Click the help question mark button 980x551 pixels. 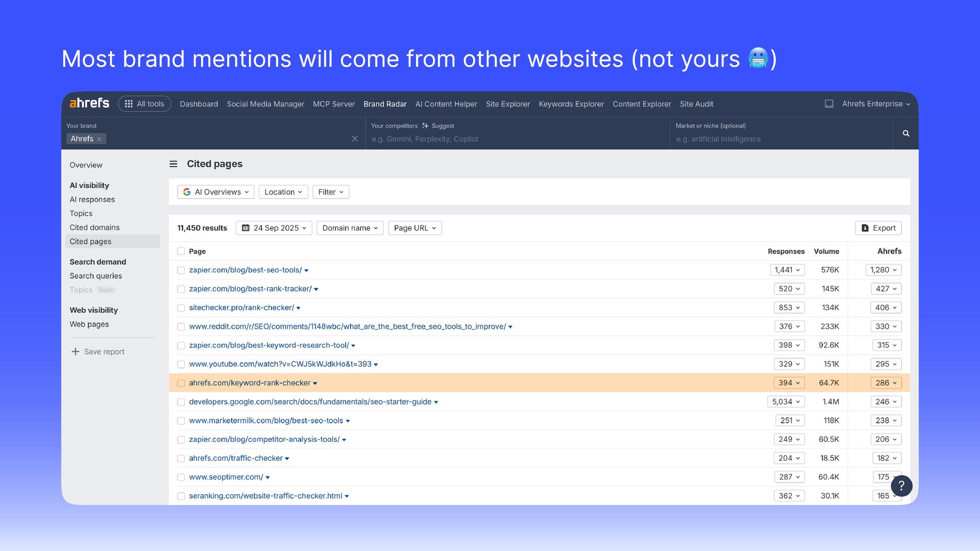(901, 486)
